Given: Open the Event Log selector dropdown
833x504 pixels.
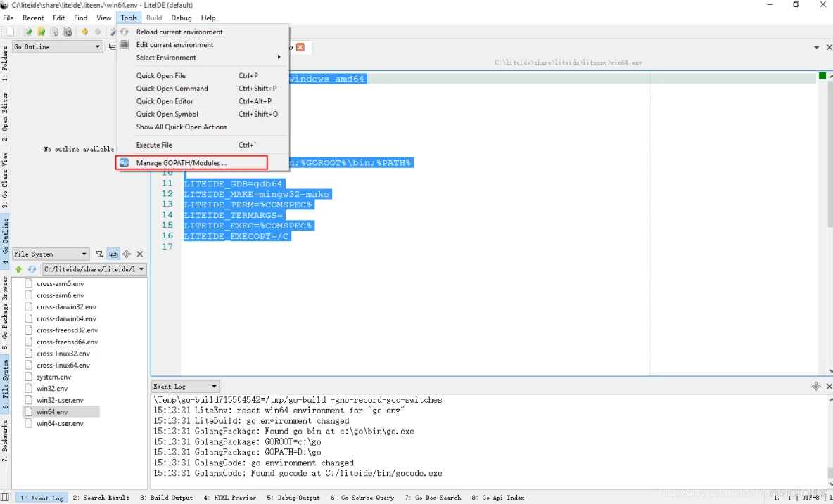Looking at the screenshot, I should point(185,386).
